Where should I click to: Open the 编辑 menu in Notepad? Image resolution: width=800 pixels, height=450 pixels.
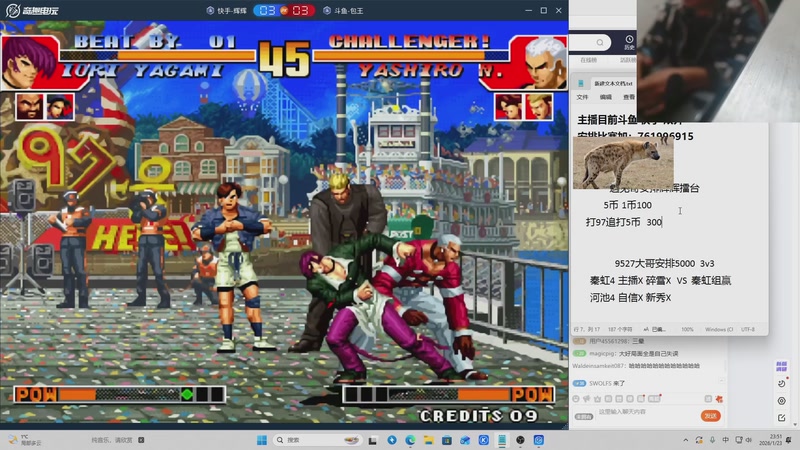(606, 97)
